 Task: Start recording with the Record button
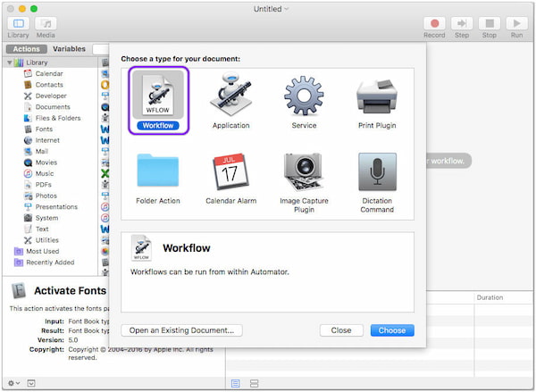434,23
